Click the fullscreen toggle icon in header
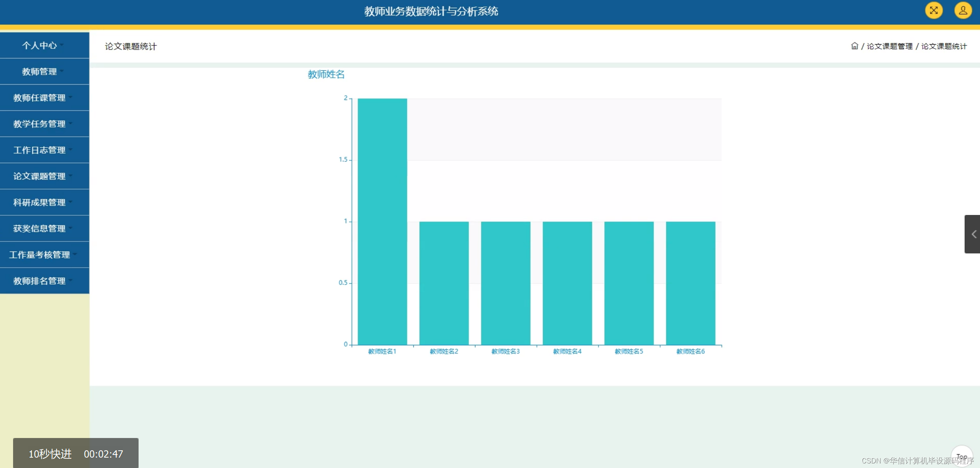Screen dimensions: 980x468 point(933,10)
